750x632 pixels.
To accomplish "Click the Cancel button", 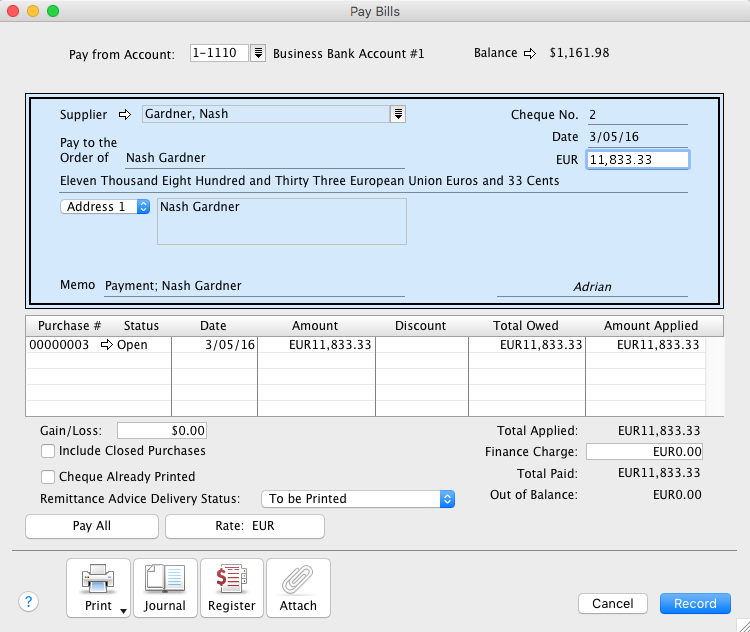I will point(612,603).
